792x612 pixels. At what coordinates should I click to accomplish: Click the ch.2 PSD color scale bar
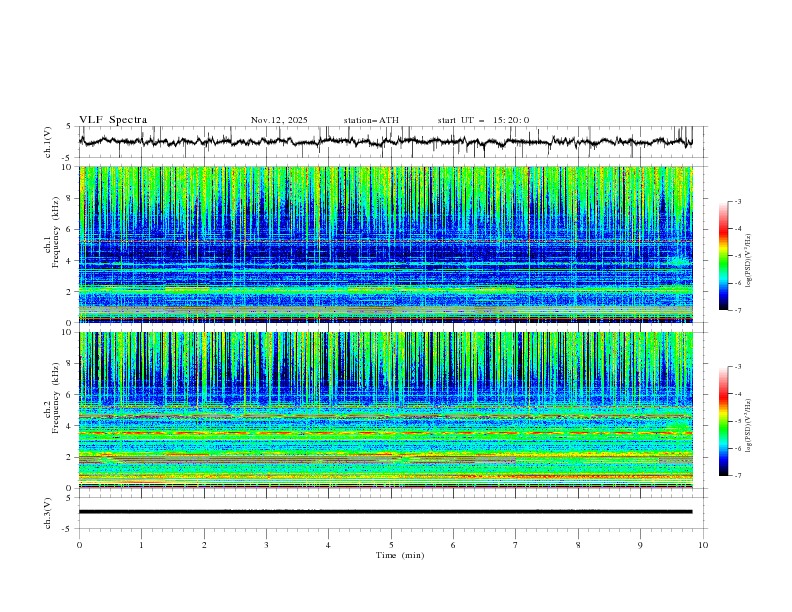click(x=723, y=421)
